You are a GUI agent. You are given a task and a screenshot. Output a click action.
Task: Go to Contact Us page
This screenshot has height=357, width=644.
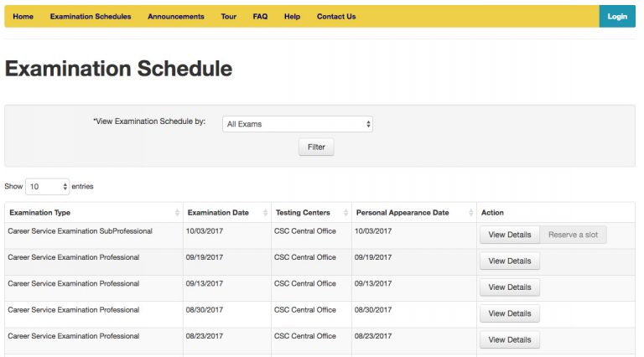coord(336,17)
